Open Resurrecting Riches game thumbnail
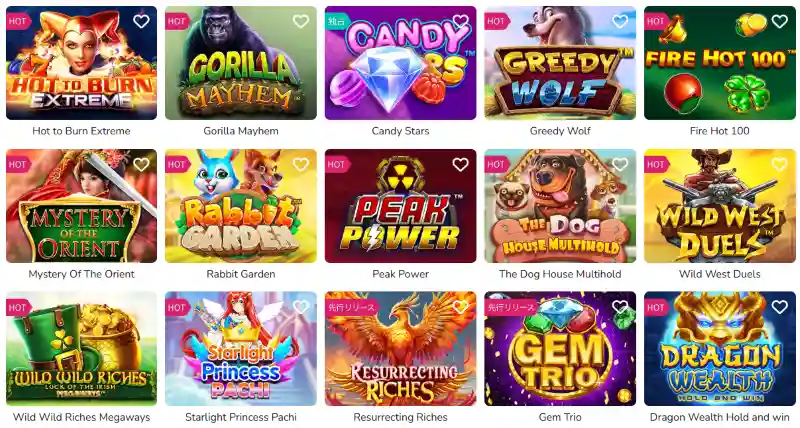Image resolution: width=800 pixels, height=428 pixels. pyautogui.click(x=401, y=349)
